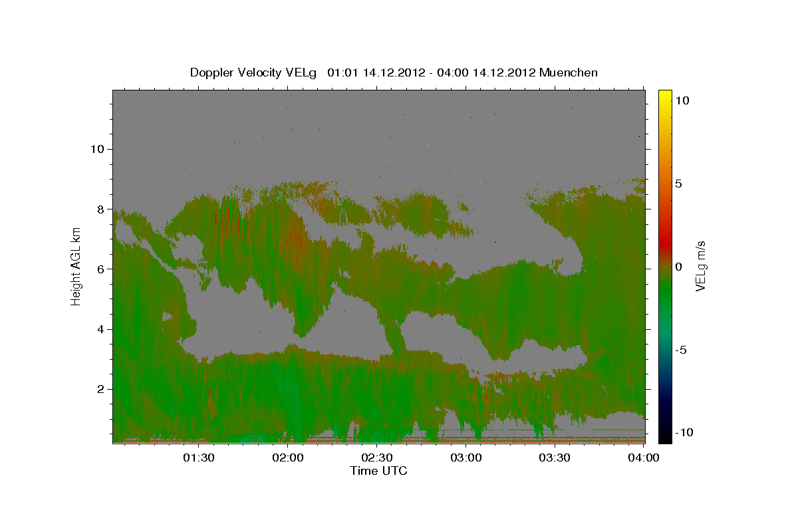Click the yellow top of the velocity colorbar

tap(665, 96)
